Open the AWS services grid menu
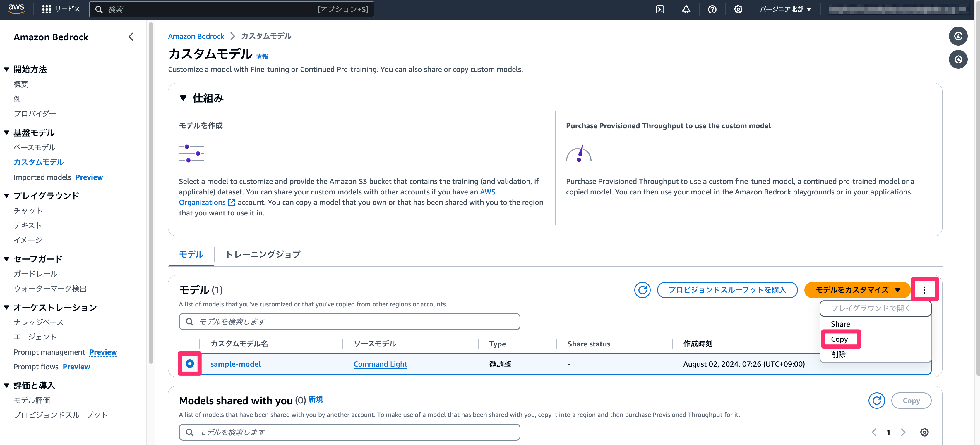Image resolution: width=980 pixels, height=445 pixels. [47, 9]
